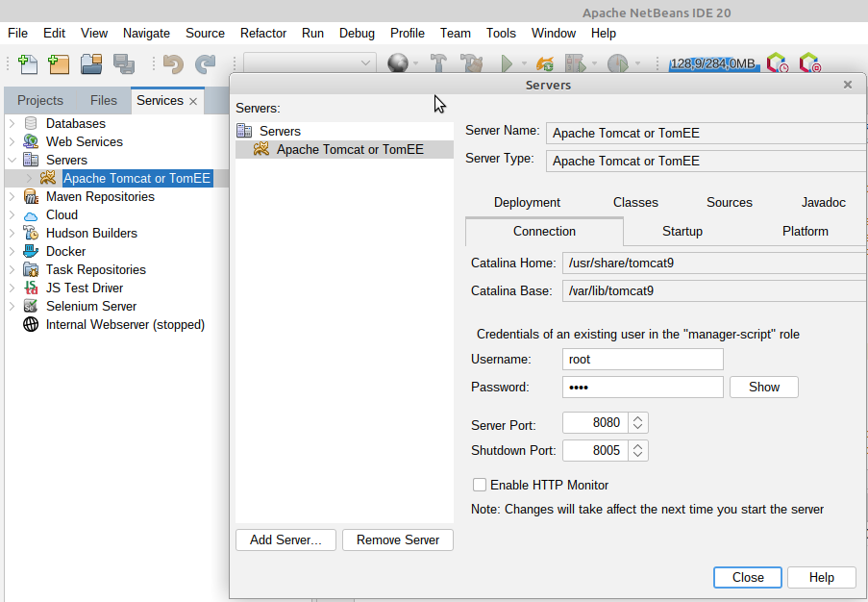Close the Services tab with its x
The image size is (868, 602).
coord(193,101)
